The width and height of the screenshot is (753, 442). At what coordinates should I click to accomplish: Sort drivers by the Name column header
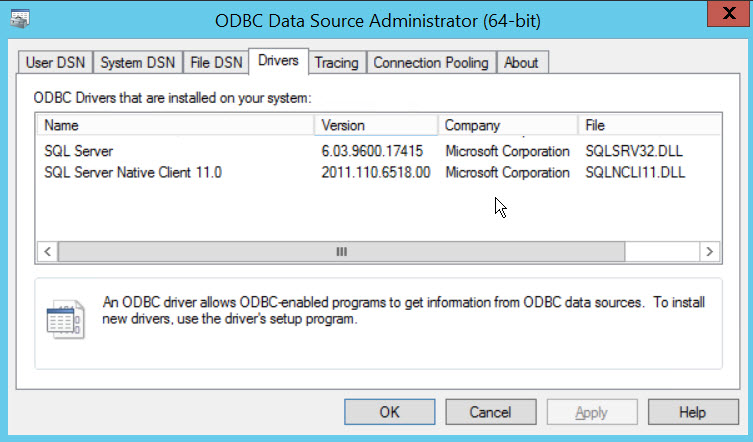(x=176, y=125)
